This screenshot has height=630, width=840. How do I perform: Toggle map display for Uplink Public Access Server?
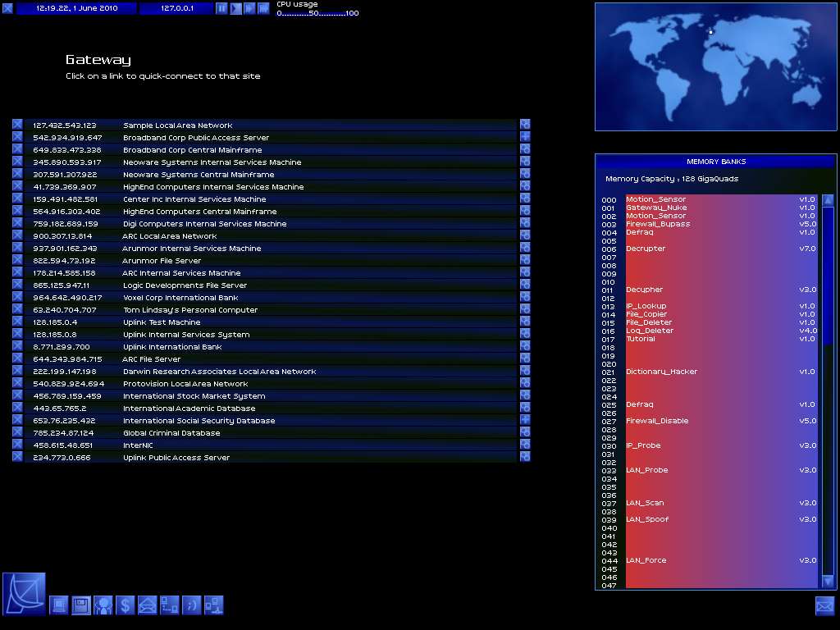525,457
